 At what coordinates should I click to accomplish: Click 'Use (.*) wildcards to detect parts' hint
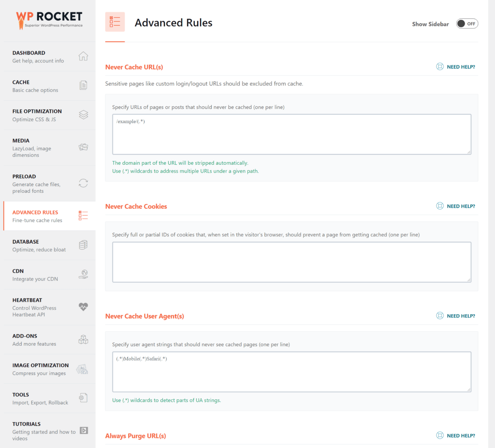[x=166, y=400]
